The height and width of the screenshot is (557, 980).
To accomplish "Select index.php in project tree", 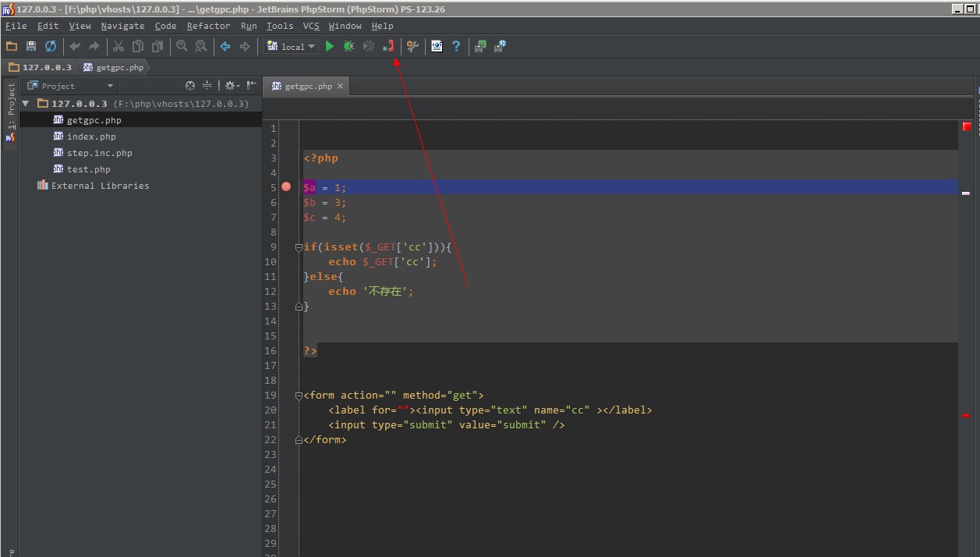I will [140, 137].
